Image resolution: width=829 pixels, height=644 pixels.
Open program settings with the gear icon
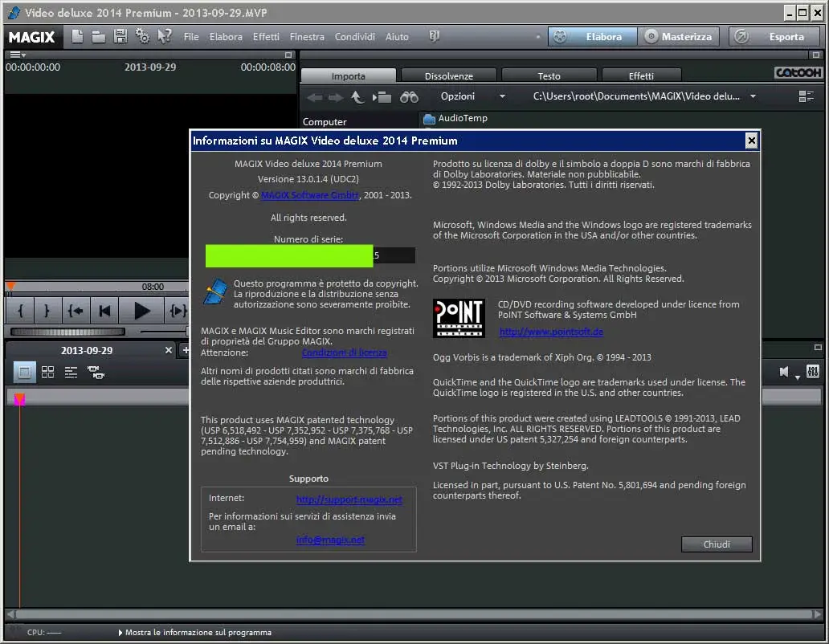[141, 36]
